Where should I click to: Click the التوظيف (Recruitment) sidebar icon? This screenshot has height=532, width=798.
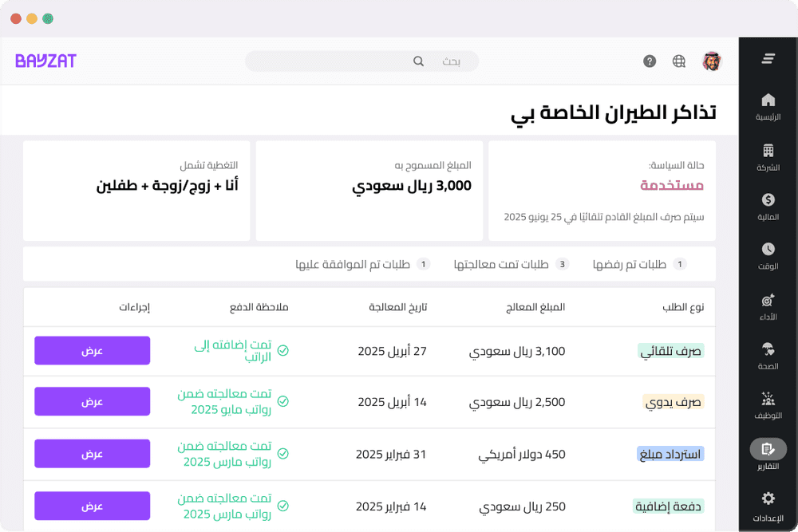click(x=768, y=400)
